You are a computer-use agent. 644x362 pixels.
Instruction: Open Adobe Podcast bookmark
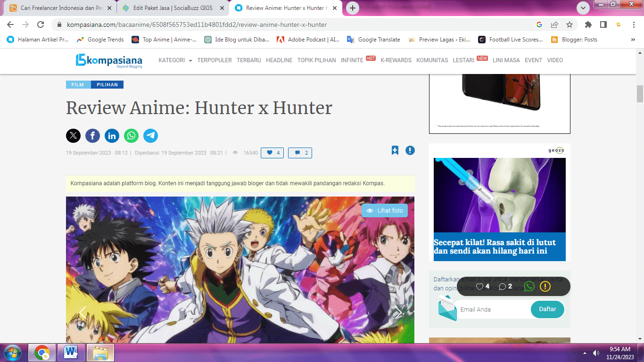308,40
